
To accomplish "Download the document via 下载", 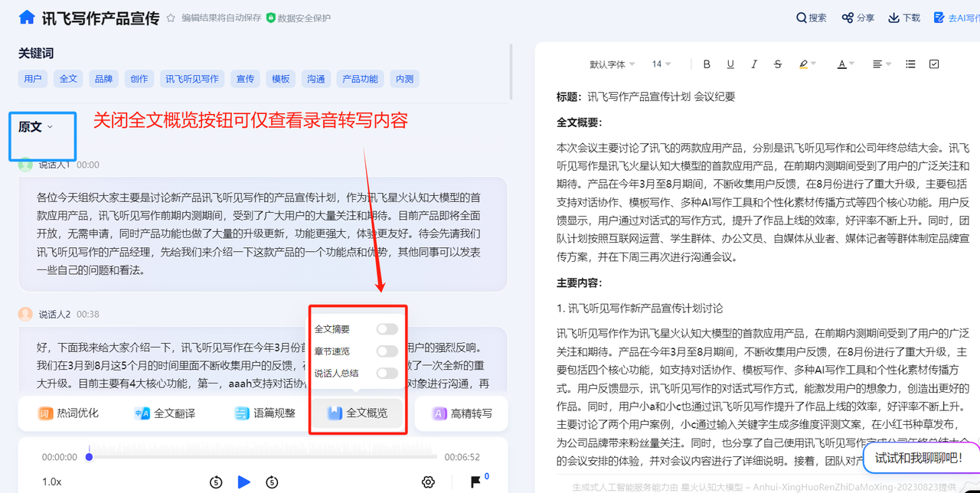I will click(904, 18).
